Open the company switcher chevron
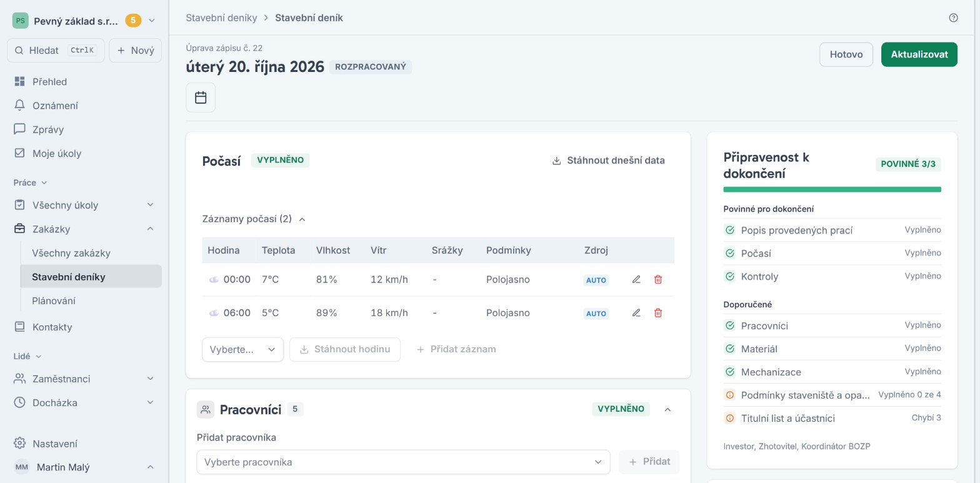 tap(151, 21)
